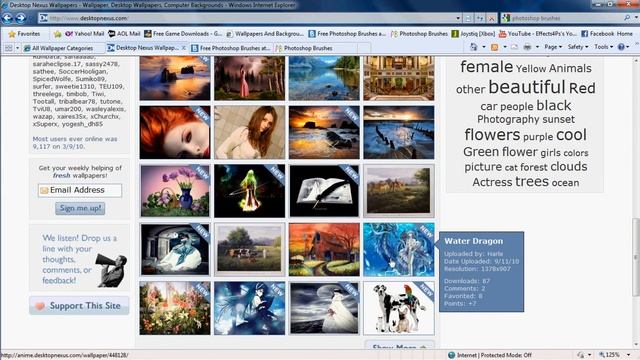Image resolution: width=640 pixels, height=360 pixels.
Task: Open the book and quill pen thumbnail
Action: coord(324,191)
